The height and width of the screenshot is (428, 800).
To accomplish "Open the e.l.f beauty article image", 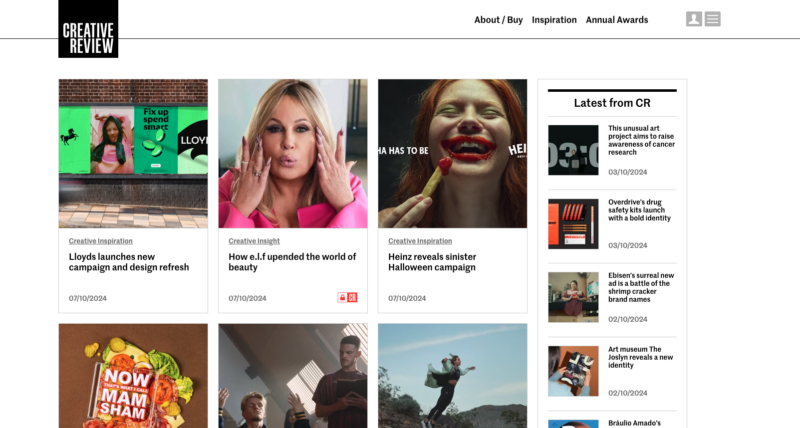I will tap(293, 154).
